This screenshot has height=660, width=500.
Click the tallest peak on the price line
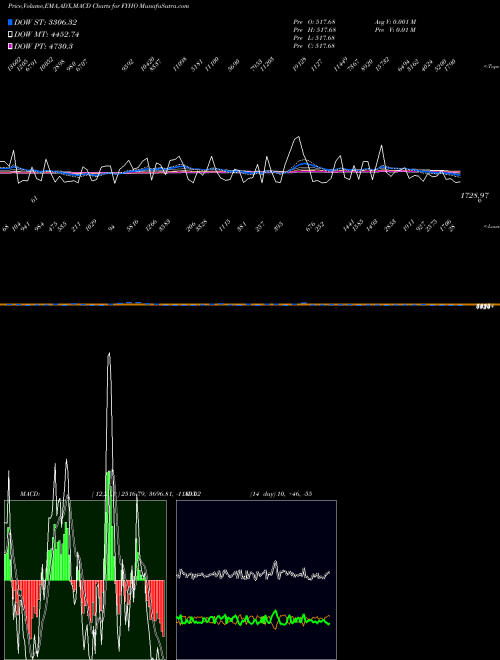[298, 137]
